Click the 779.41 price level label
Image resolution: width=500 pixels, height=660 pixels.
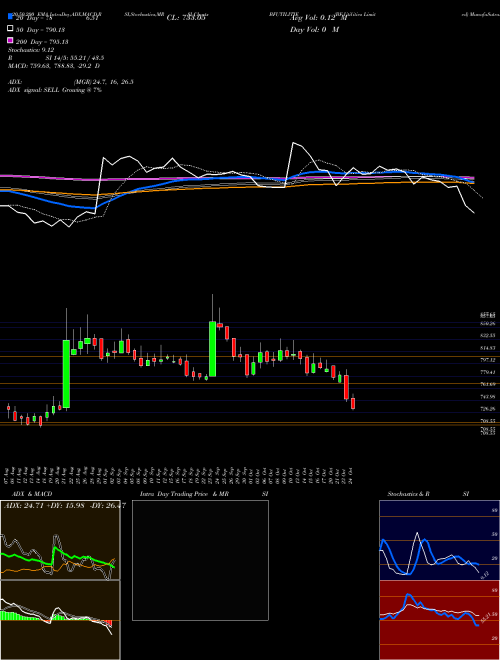[x=488, y=372]
